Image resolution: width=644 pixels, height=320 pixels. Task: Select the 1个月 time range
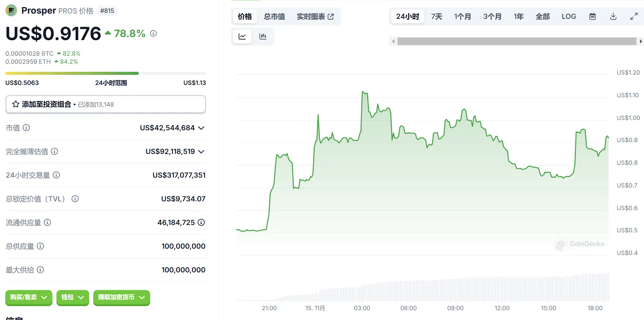click(462, 17)
